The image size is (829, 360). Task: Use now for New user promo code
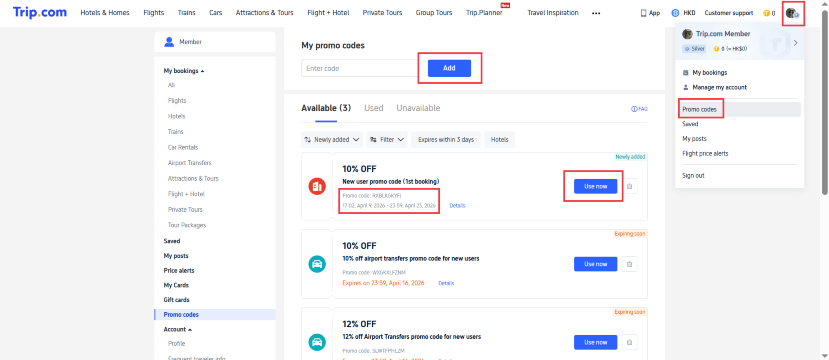pos(595,186)
